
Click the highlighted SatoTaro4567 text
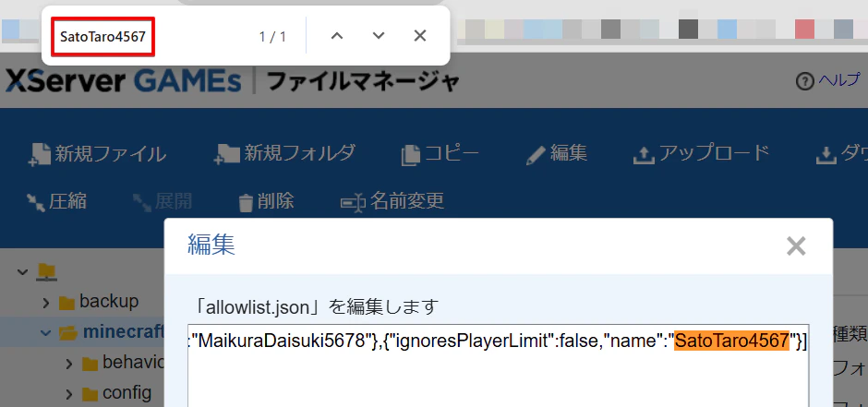click(731, 341)
